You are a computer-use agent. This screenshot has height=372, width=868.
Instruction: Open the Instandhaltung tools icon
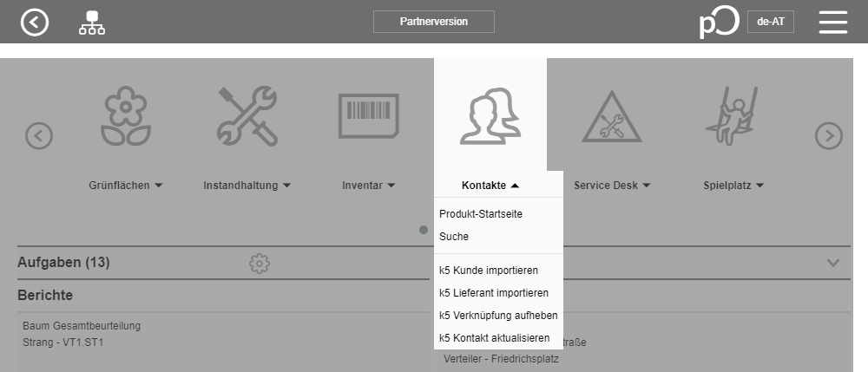pyautogui.click(x=247, y=116)
